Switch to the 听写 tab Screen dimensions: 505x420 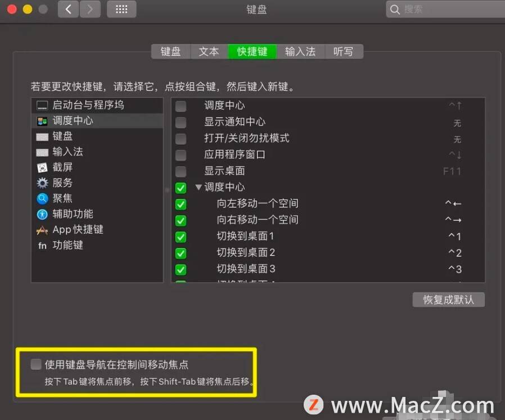point(344,52)
